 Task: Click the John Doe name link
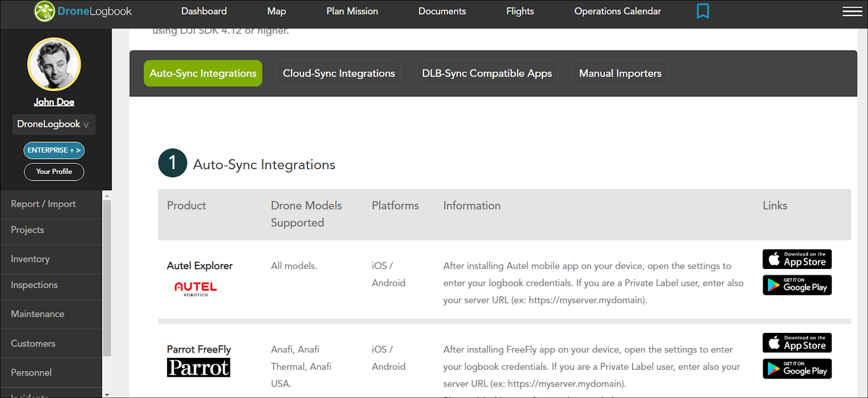point(54,102)
